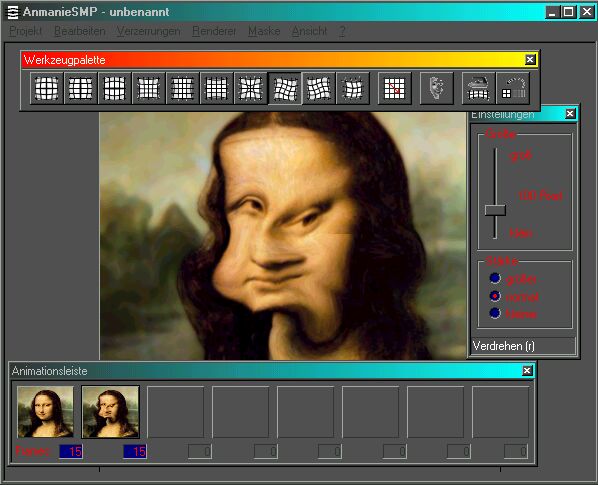Viewport: 598px width, 485px height.
Task: Select the grid tool with red diagonal line
Action: 394,88
